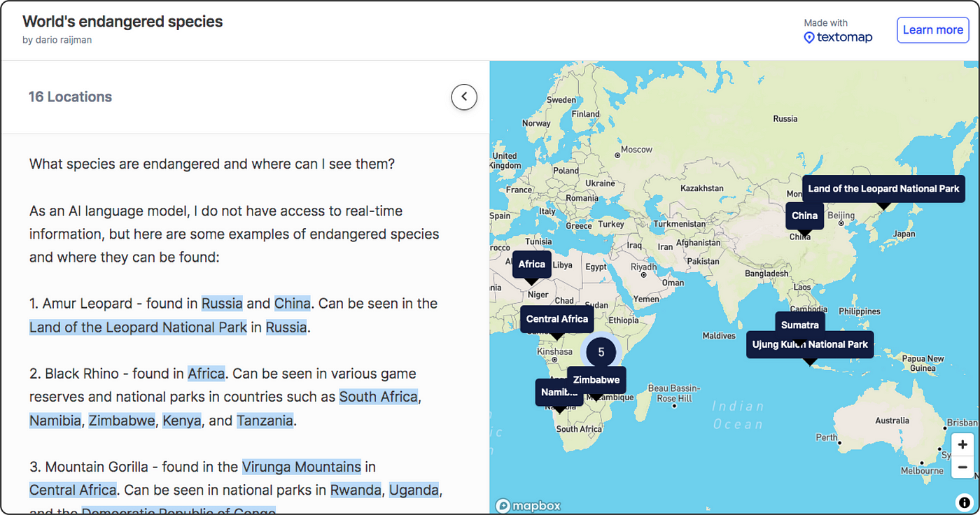The image size is (980, 515).
Task: Click highlighted South Africa in the text
Action: (378, 397)
